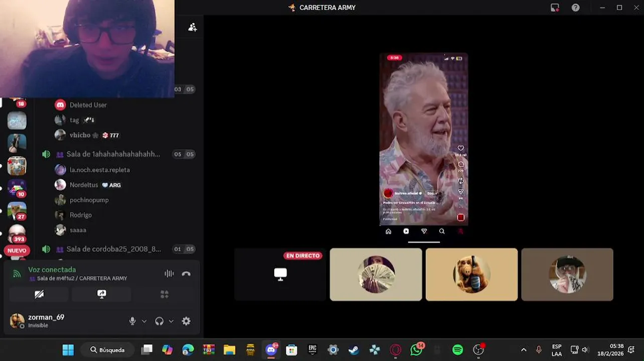Open the server icon with 27 badge
Screen dimensions: 644x361
pos(17,211)
